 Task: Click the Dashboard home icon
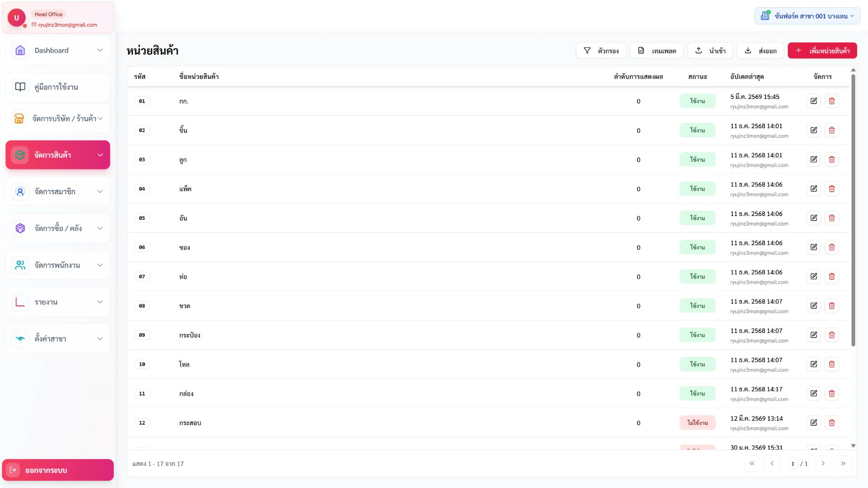pyautogui.click(x=20, y=51)
